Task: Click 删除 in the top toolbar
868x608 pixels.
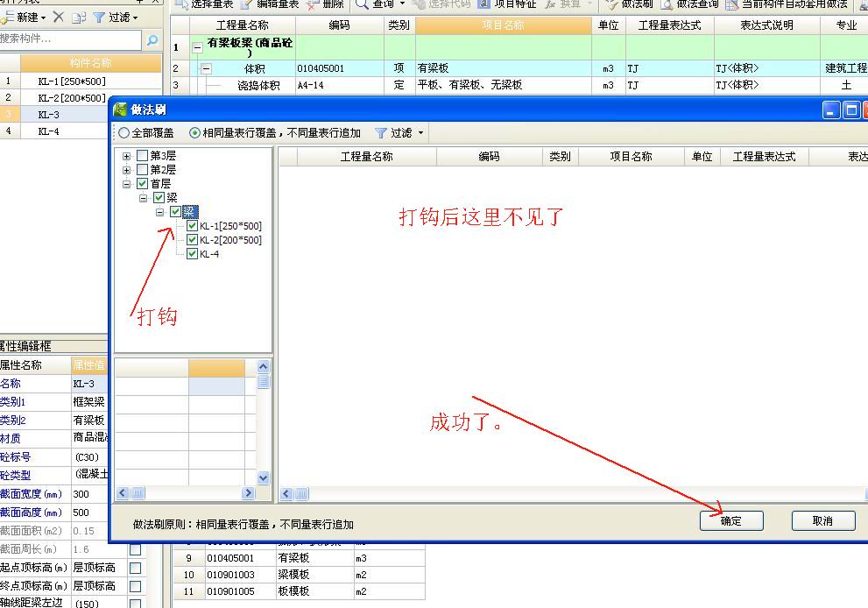Action: point(326,4)
